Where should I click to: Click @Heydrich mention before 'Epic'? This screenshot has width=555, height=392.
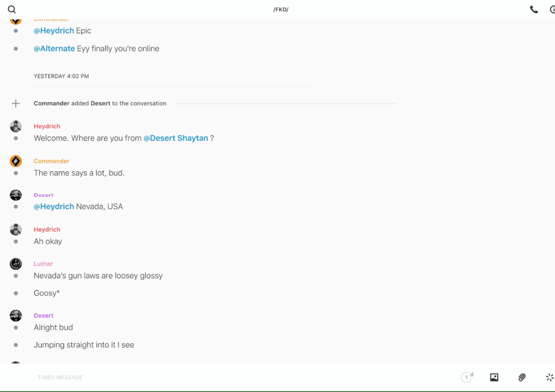click(54, 31)
